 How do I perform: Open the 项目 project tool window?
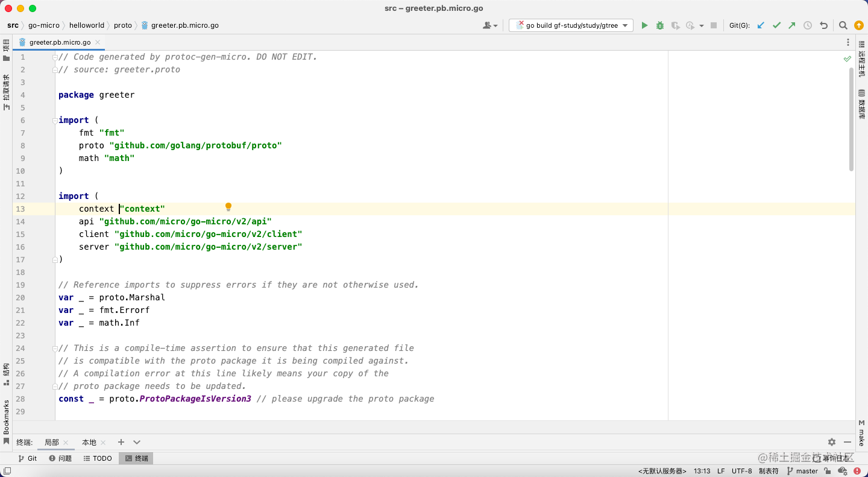pyautogui.click(x=6, y=49)
